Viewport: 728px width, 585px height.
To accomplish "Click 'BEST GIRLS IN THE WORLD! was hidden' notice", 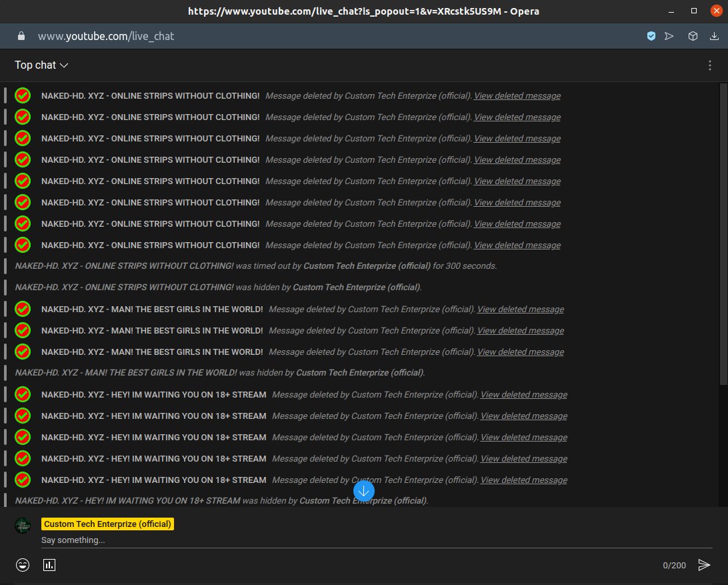I will click(x=220, y=373).
